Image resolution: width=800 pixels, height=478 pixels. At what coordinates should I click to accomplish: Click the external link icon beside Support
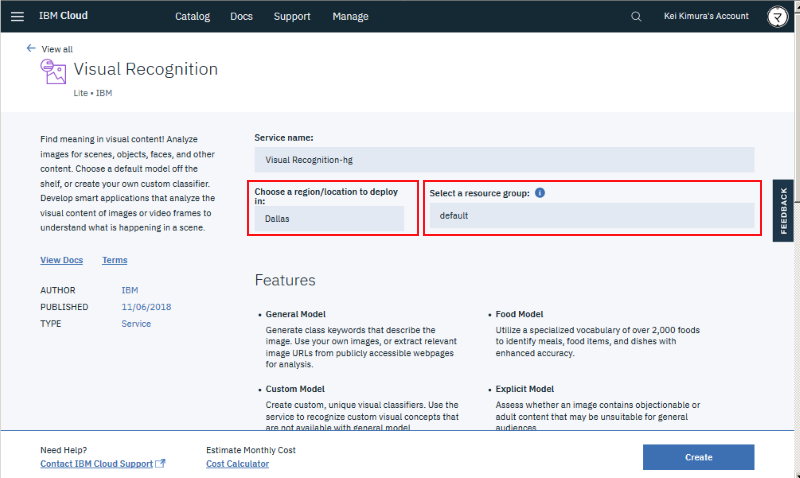tap(160, 464)
